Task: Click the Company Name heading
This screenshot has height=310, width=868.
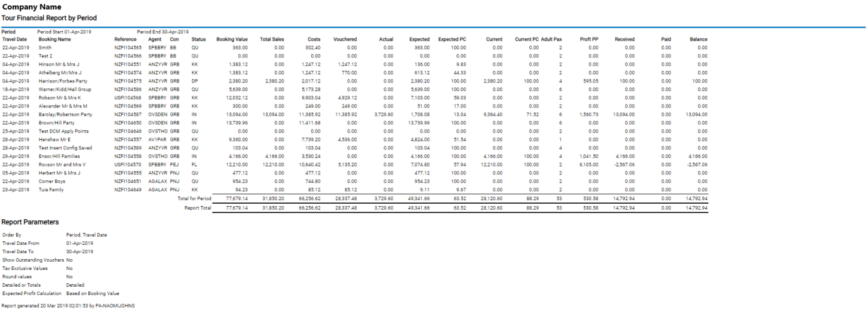Action: 31,7
